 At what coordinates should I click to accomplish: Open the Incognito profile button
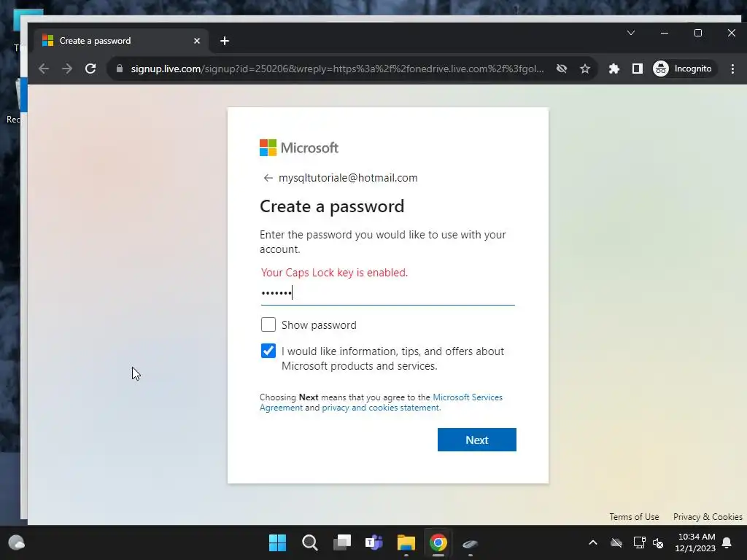pyautogui.click(x=683, y=69)
